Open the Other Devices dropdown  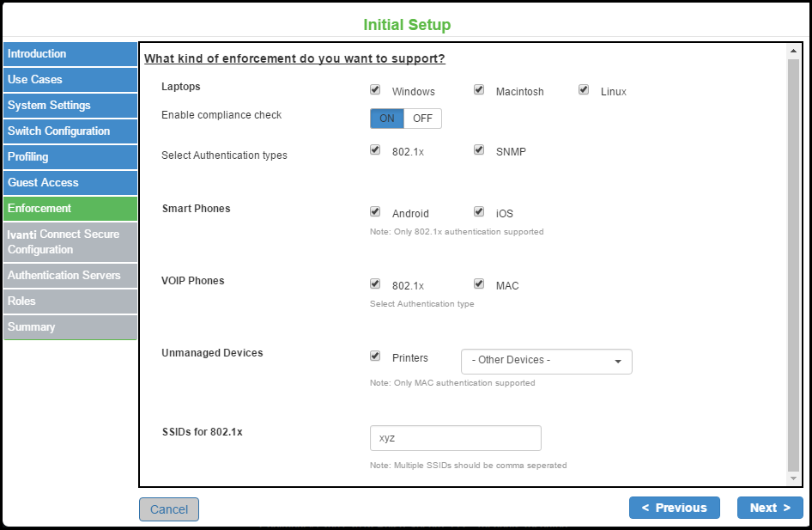[546, 361]
